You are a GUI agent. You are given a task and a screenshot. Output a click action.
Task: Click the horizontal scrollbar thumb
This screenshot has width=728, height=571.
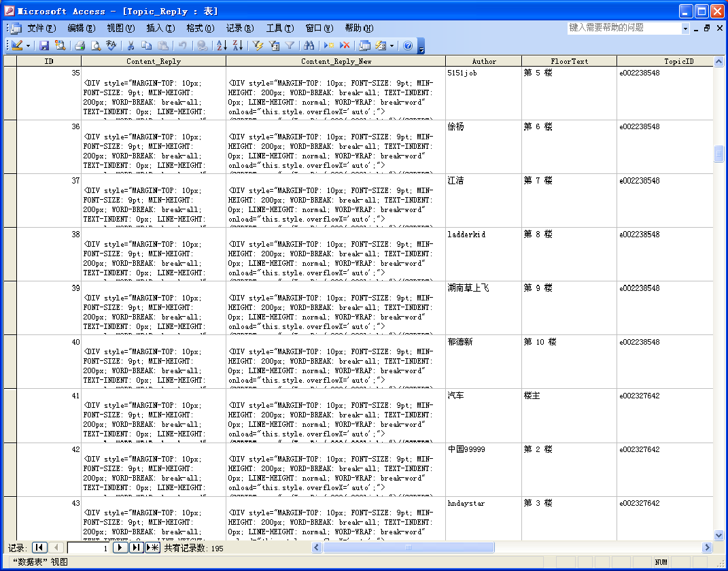coord(408,548)
